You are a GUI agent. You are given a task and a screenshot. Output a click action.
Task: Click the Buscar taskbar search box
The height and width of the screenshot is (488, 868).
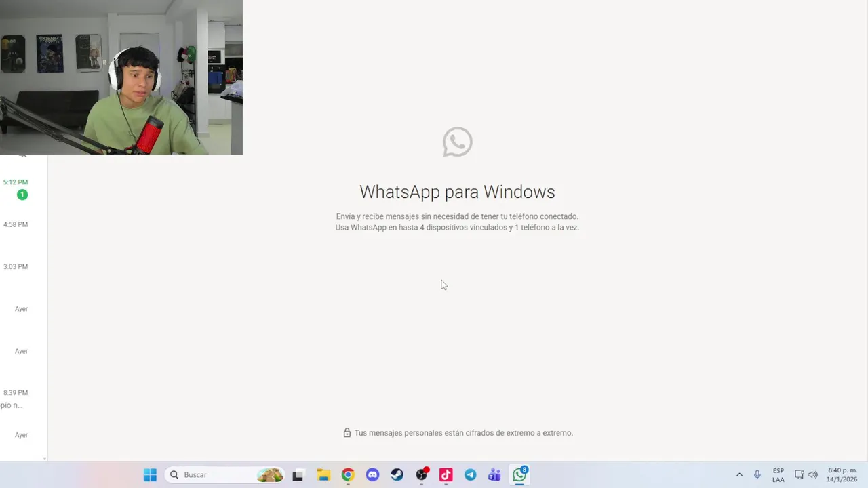(x=224, y=475)
